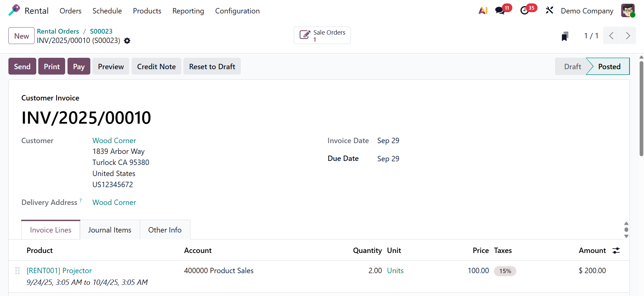The image size is (644, 296).
Task: Open optional columns adjust settings
Action: (616, 251)
